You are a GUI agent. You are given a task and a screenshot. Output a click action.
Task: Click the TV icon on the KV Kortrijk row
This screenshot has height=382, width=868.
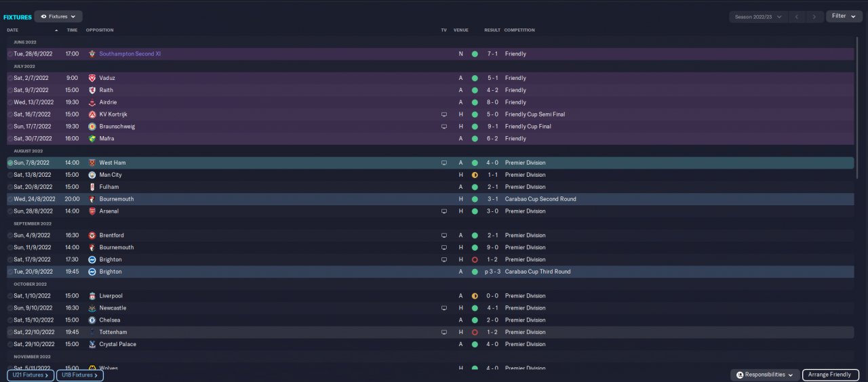pos(444,114)
